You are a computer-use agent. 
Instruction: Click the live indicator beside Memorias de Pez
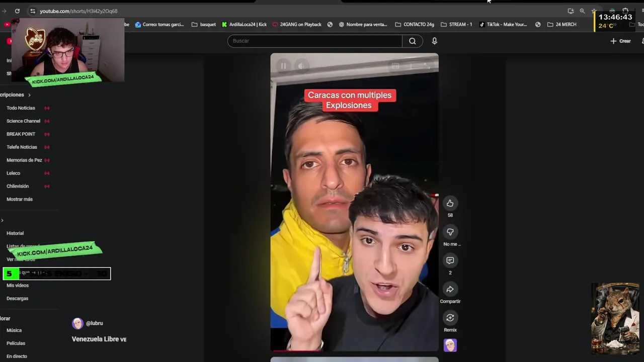tap(47, 160)
